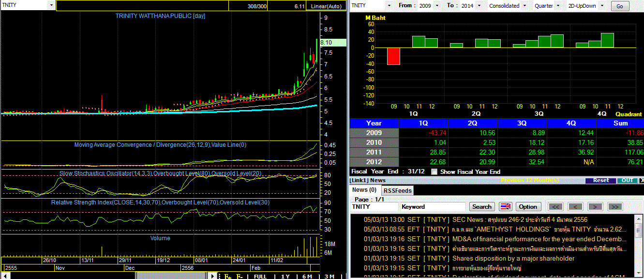
Task: Click the news Option button
Action: point(528,207)
